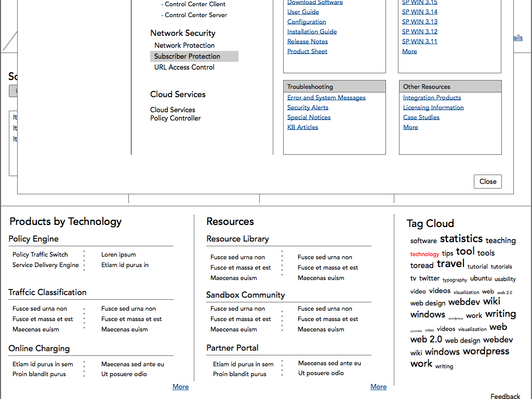Open Case Studies link

click(421, 117)
